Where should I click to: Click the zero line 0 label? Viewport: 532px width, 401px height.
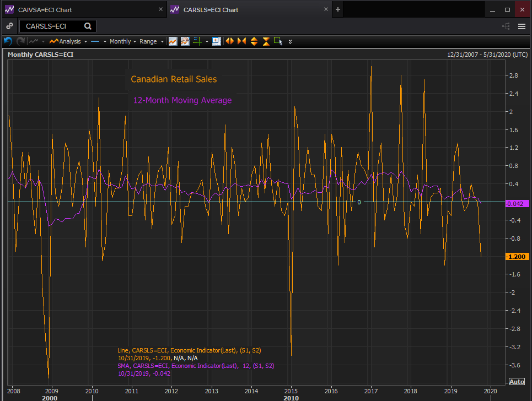(x=359, y=202)
